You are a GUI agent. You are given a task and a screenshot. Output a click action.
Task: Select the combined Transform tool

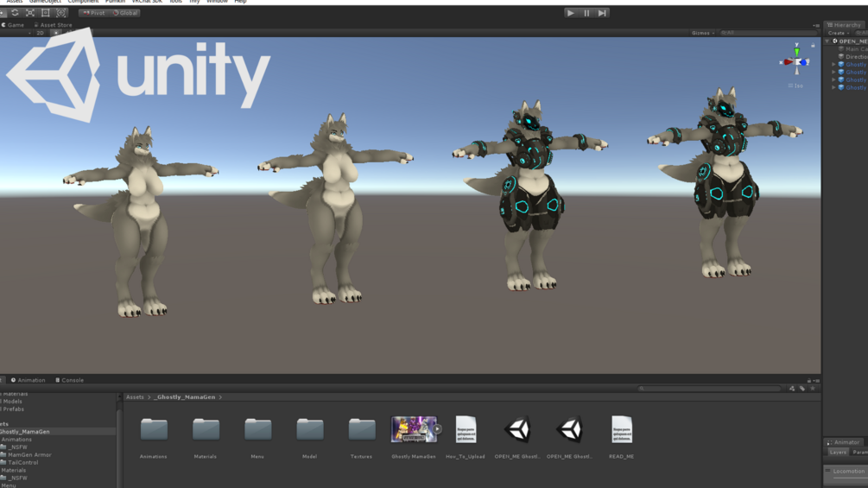61,13
